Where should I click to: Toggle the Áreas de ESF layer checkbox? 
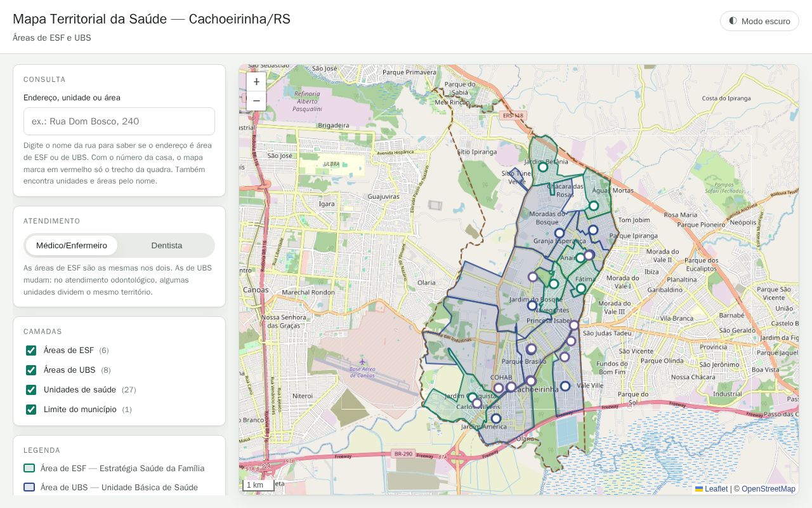pos(31,351)
